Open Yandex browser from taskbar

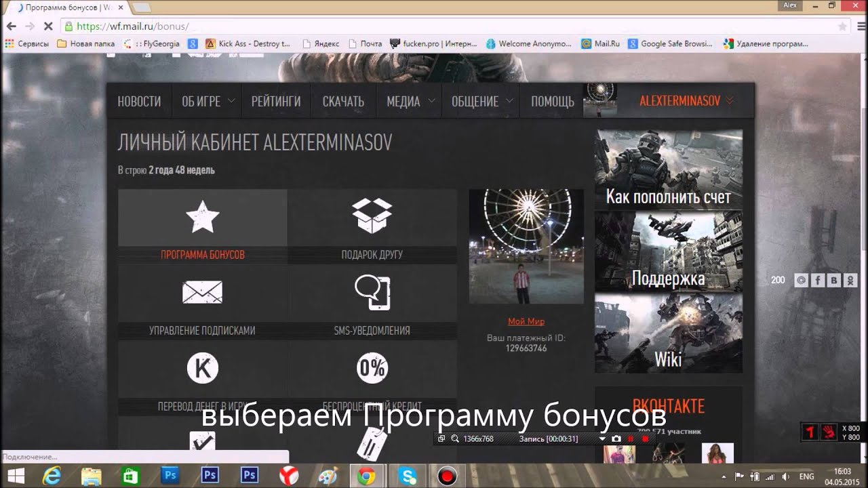pos(289,476)
